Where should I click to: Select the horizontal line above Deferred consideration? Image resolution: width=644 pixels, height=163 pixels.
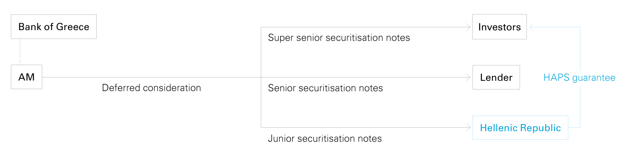(151, 77)
